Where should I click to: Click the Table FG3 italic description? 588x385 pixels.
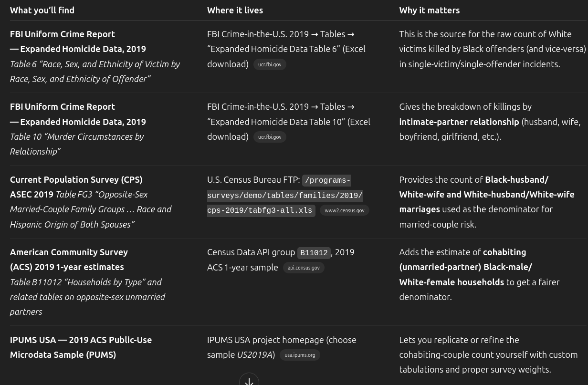[x=91, y=209]
